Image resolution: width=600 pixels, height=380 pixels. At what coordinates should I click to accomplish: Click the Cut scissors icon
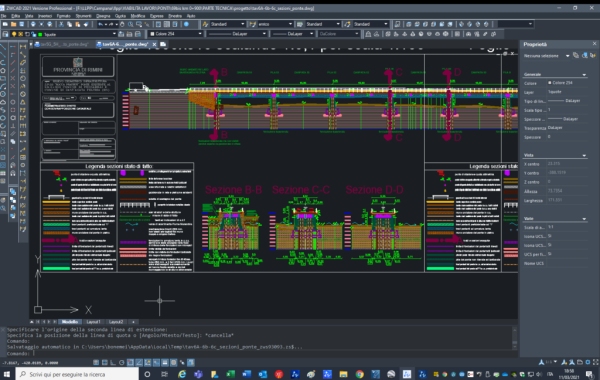61,24
